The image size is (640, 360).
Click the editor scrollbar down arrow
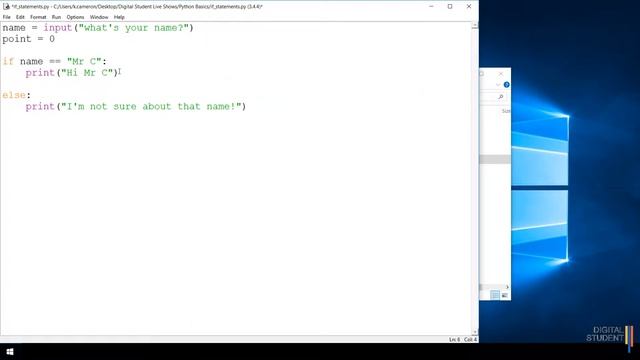pyautogui.click(x=475, y=332)
